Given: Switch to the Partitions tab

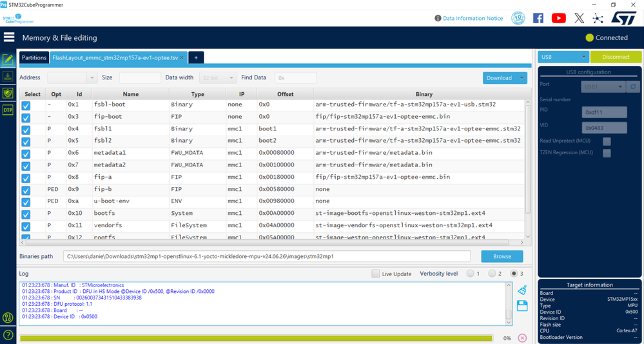Looking at the screenshot, I should 34,58.
